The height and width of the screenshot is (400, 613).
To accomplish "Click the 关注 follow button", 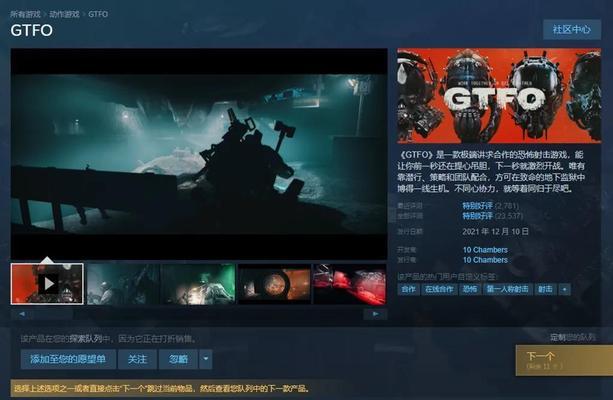I will pos(137,359).
